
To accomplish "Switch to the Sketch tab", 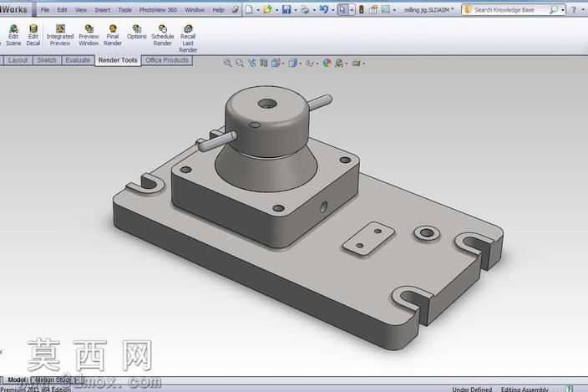I will (x=47, y=60).
